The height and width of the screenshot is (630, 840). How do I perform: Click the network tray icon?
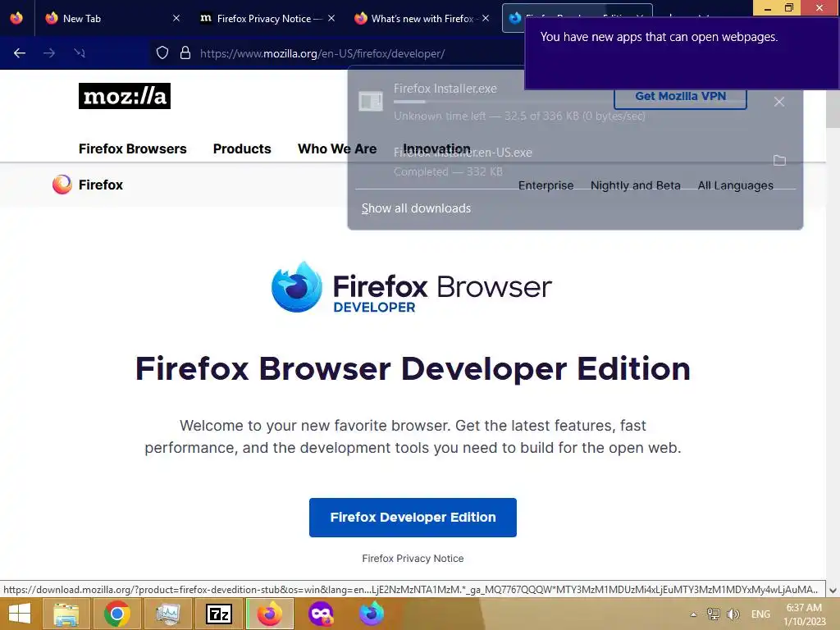[x=714, y=614]
